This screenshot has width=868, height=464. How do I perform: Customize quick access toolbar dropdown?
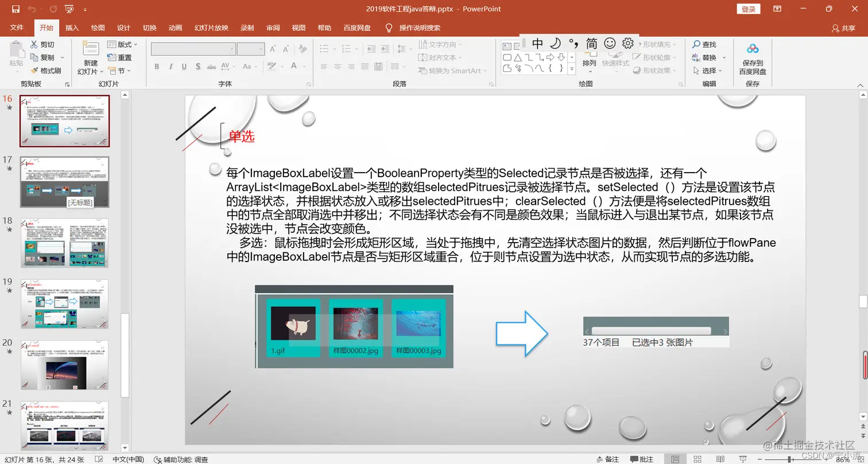click(x=85, y=9)
